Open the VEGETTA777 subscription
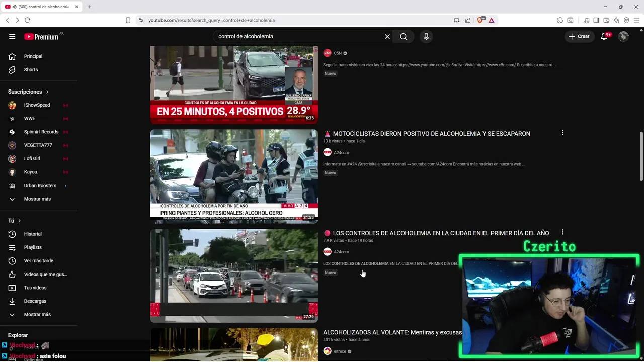644x362 pixels. pos(39,145)
